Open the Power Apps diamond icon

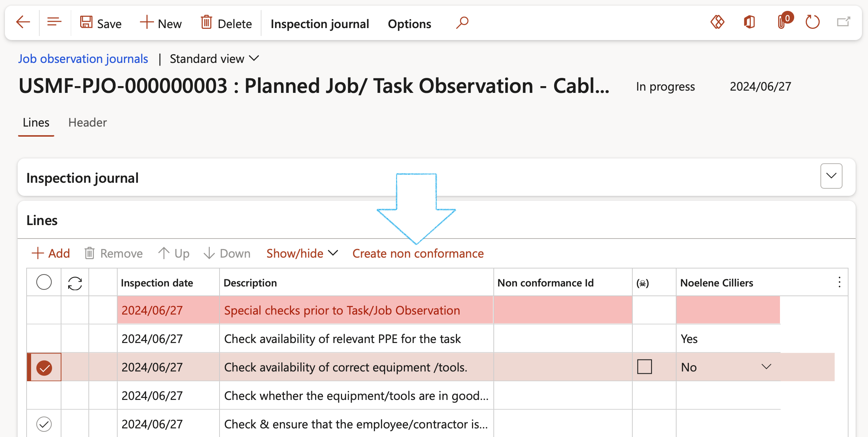tap(717, 22)
